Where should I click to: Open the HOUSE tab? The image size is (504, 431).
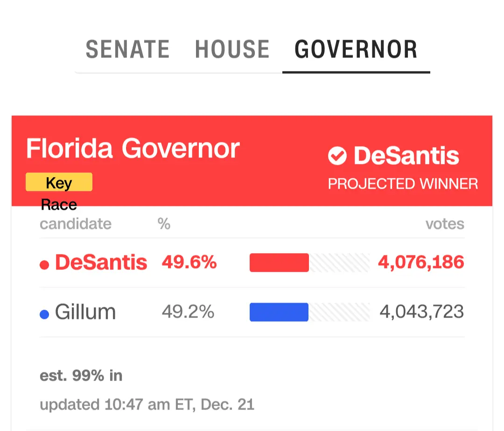(232, 49)
